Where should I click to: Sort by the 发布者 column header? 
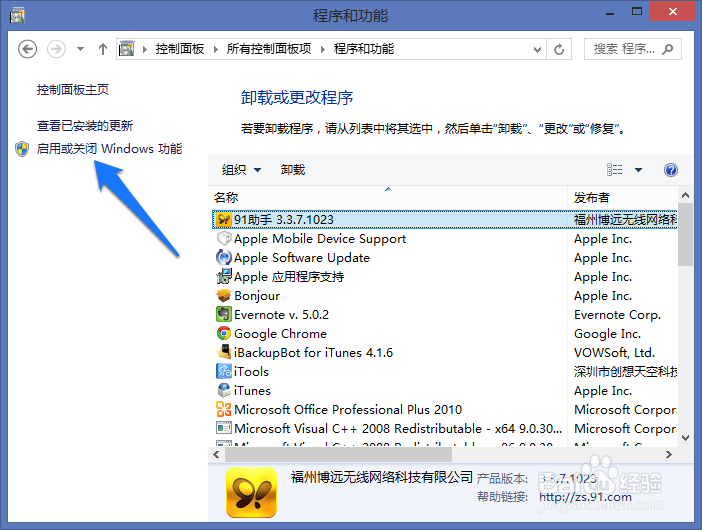(x=623, y=197)
